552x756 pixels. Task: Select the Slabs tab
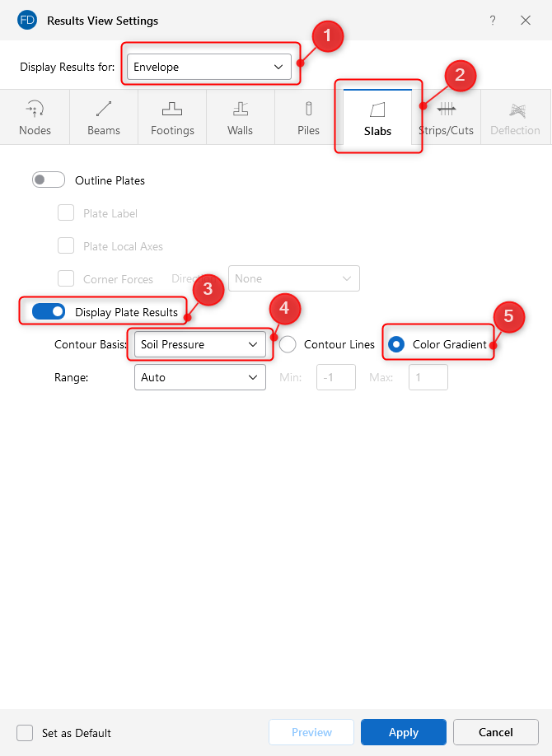pos(377,117)
